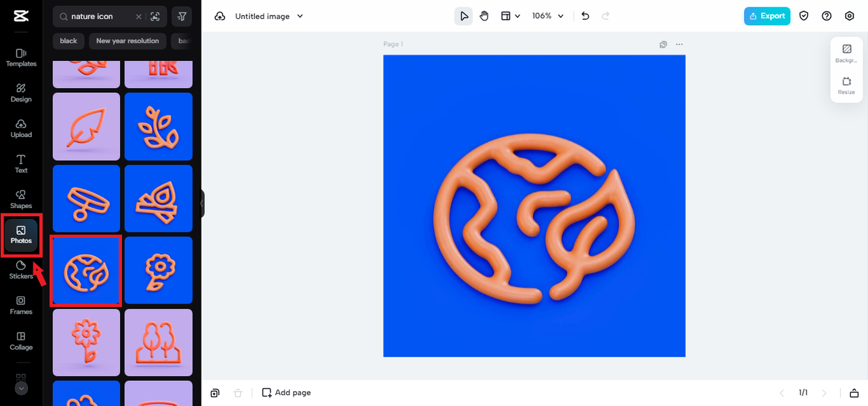Open image search scan icon
Screen dimensions: 868x406
click(x=155, y=16)
